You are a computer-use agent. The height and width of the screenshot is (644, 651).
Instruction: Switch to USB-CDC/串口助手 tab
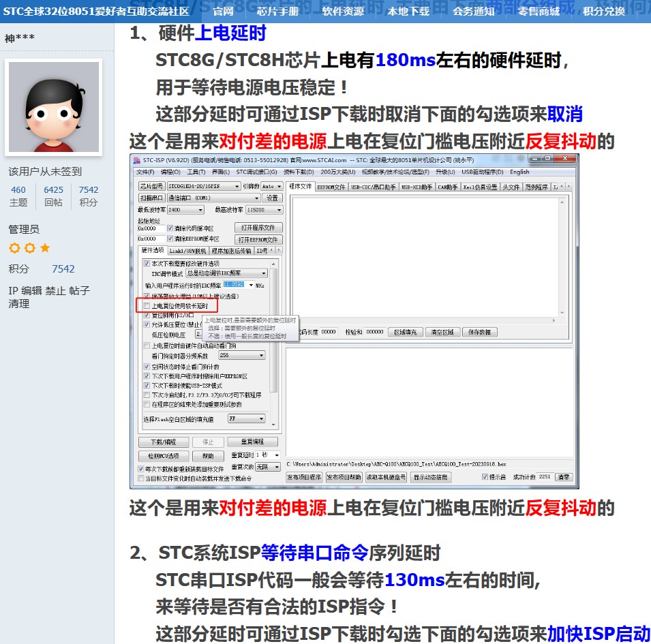click(373, 187)
